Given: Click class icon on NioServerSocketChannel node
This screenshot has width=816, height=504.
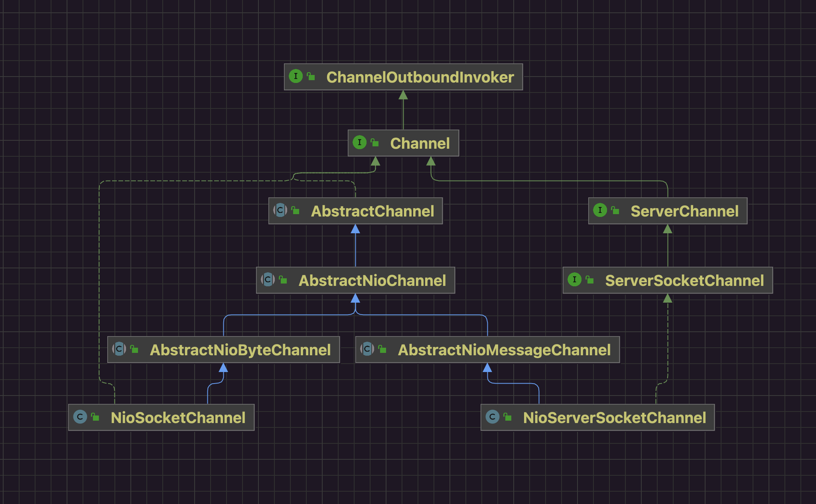Looking at the screenshot, I should pos(493,417).
